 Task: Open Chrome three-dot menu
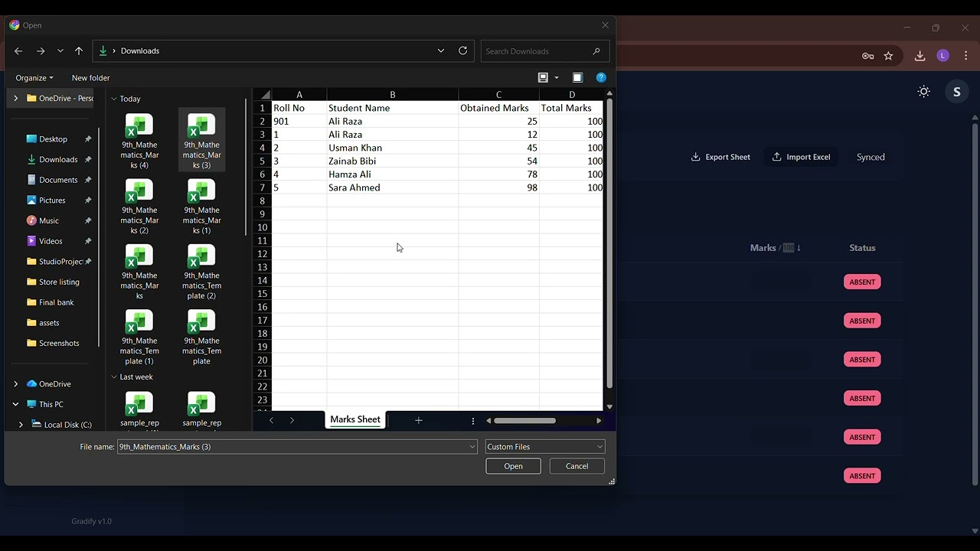click(966, 56)
